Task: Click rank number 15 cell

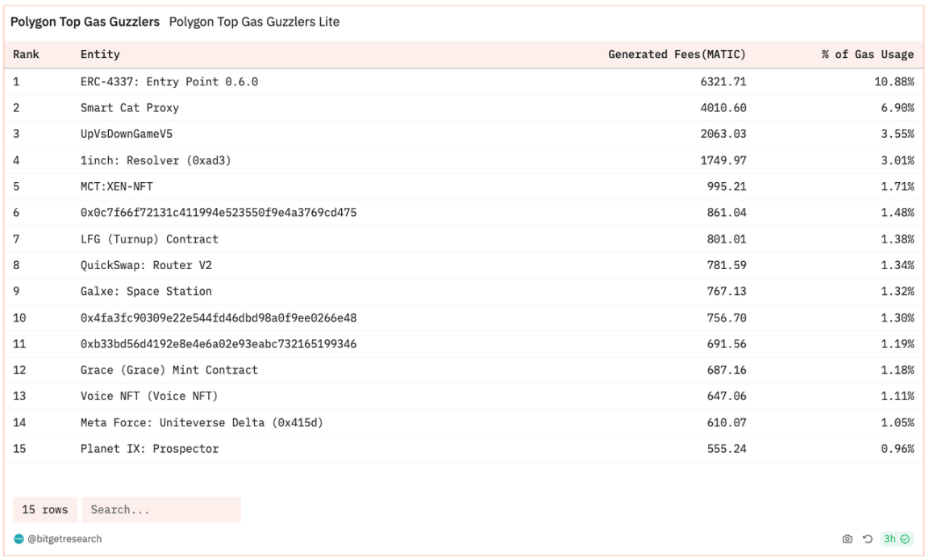Action: tap(19, 449)
